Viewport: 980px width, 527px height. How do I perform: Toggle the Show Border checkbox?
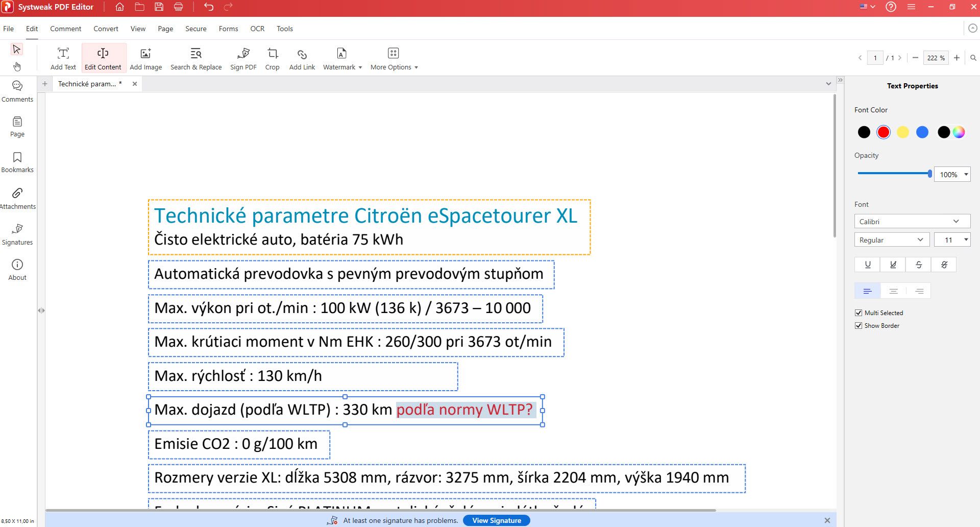tap(859, 326)
